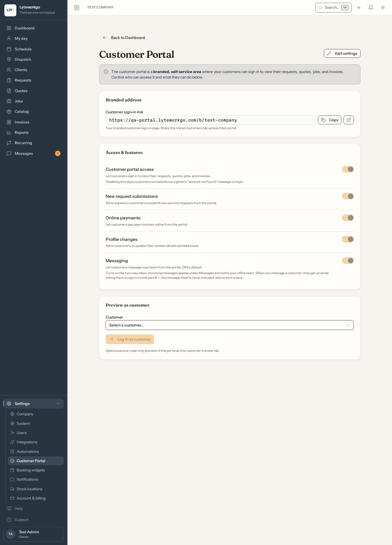
Task: Click Log in as customer button
Action: [130, 339]
